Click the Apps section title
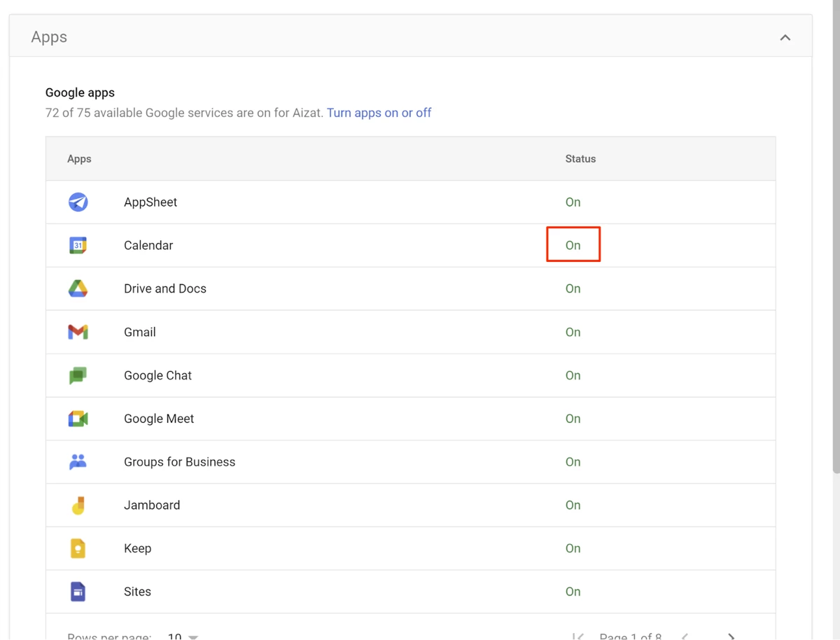This screenshot has width=840, height=640. (x=49, y=37)
